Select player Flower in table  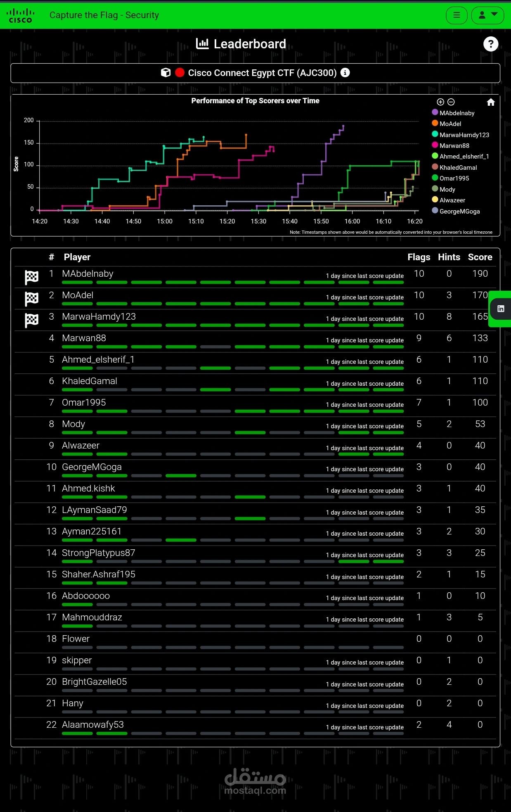tap(76, 639)
